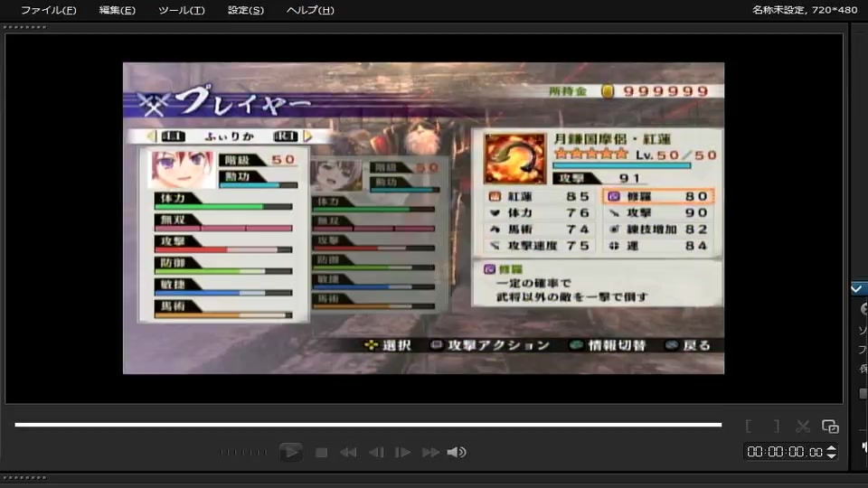Viewport: 868px width, 488px height.
Task: Split the clip with the scissors icon
Action: tap(803, 426)
